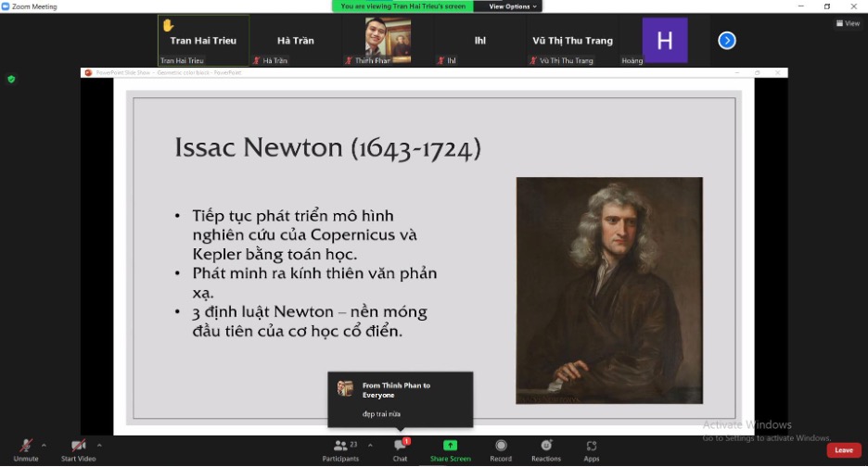Click the green encryption shield icon
Screen dimensions: 868x467
click(11, 79)
